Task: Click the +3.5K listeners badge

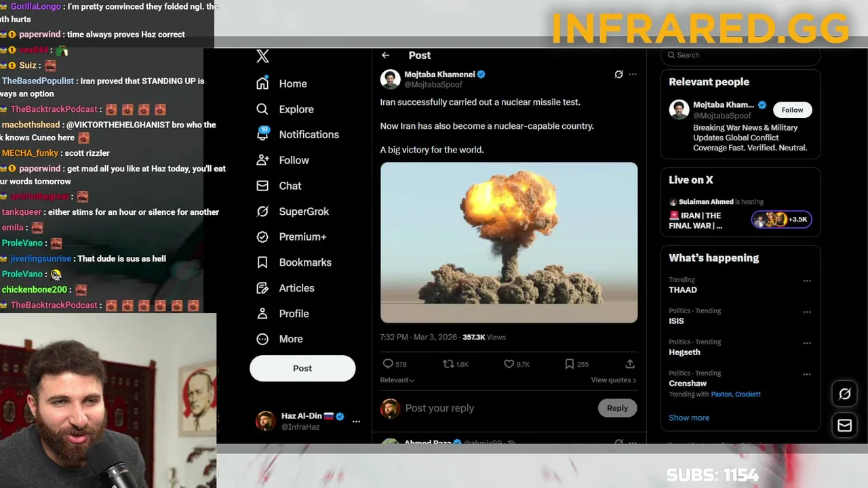Action: point(781,220)
